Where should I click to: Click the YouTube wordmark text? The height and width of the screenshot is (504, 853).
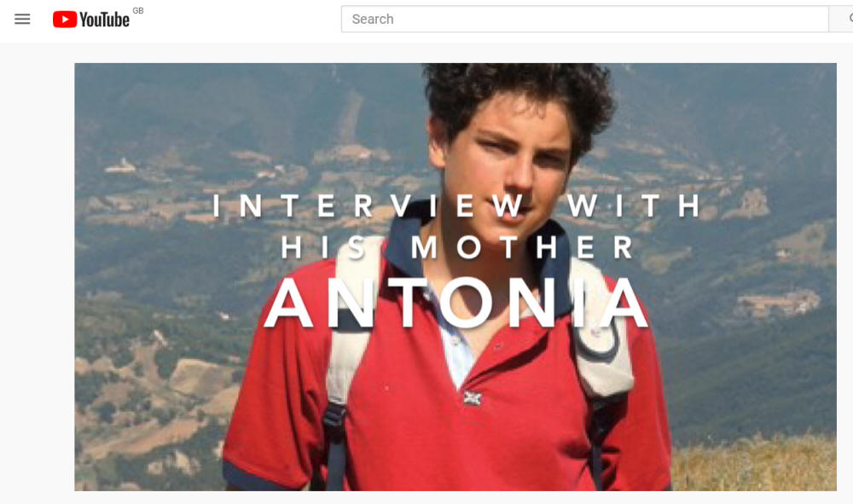[x=104, y=20]
